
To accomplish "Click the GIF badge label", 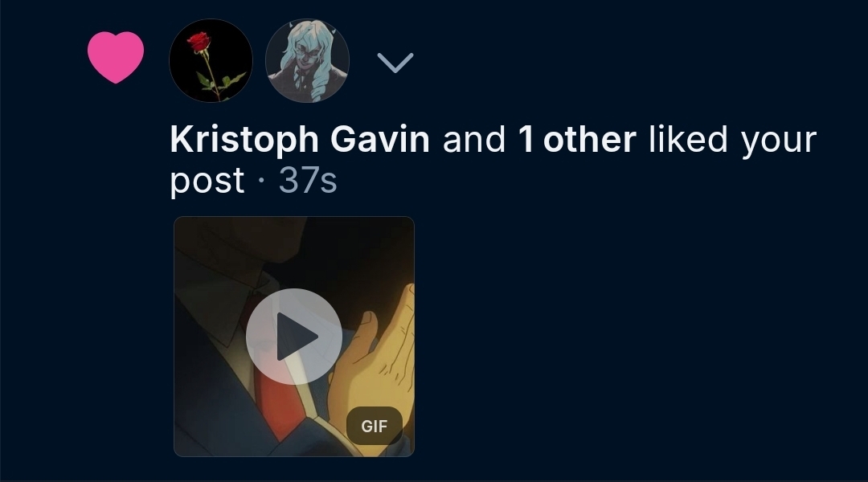I will tap(375, 426).
